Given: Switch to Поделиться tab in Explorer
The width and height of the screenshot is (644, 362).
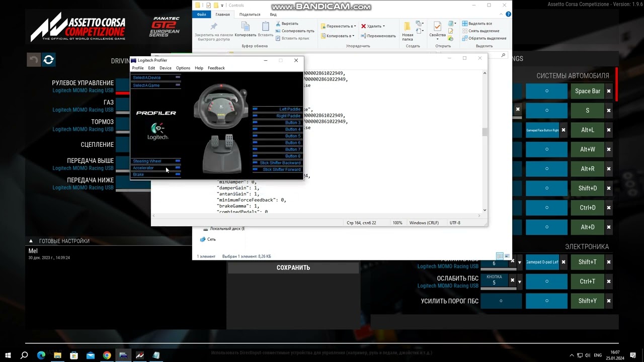Looking at the screenshot, I should [x=250, y=15].
